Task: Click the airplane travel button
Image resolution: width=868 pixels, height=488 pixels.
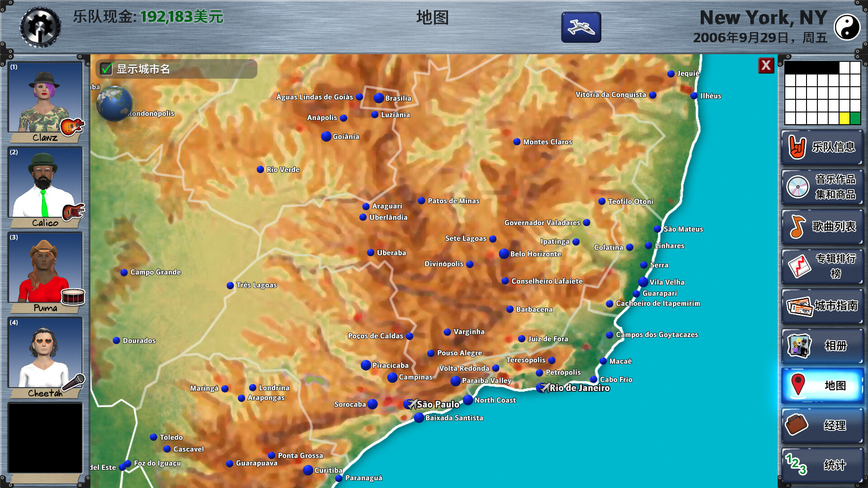Action: click(x=581, y=28)
